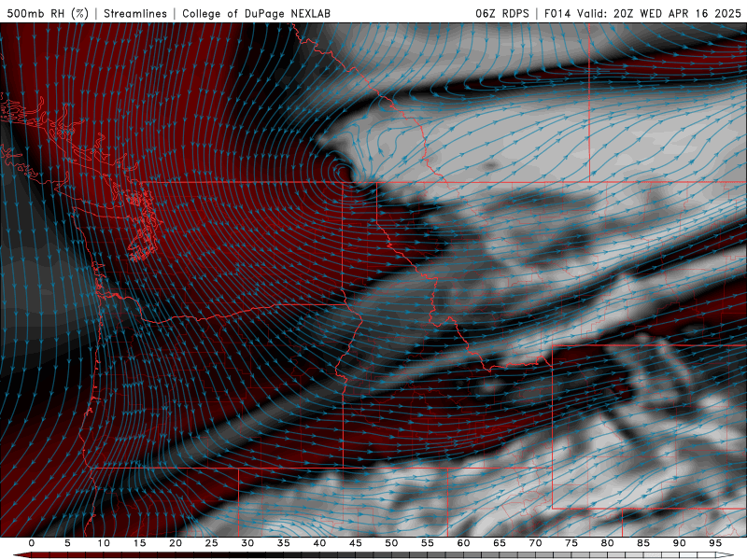Click the colorbar label '75'
The image size is (747, 560).
coord(571,543)
